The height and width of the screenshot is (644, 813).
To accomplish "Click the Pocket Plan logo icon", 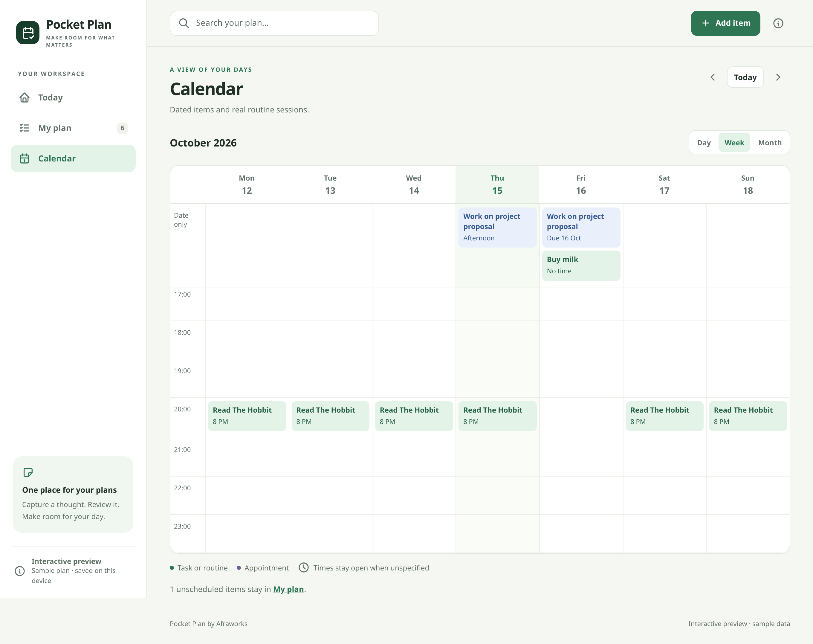I will pos(27,32).
